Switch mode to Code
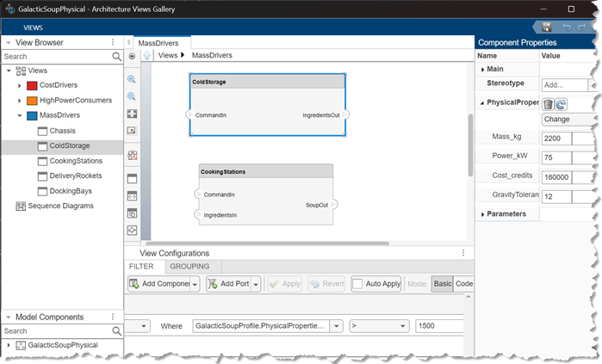This screenshot has height=364, width=602. coord(463,283)
